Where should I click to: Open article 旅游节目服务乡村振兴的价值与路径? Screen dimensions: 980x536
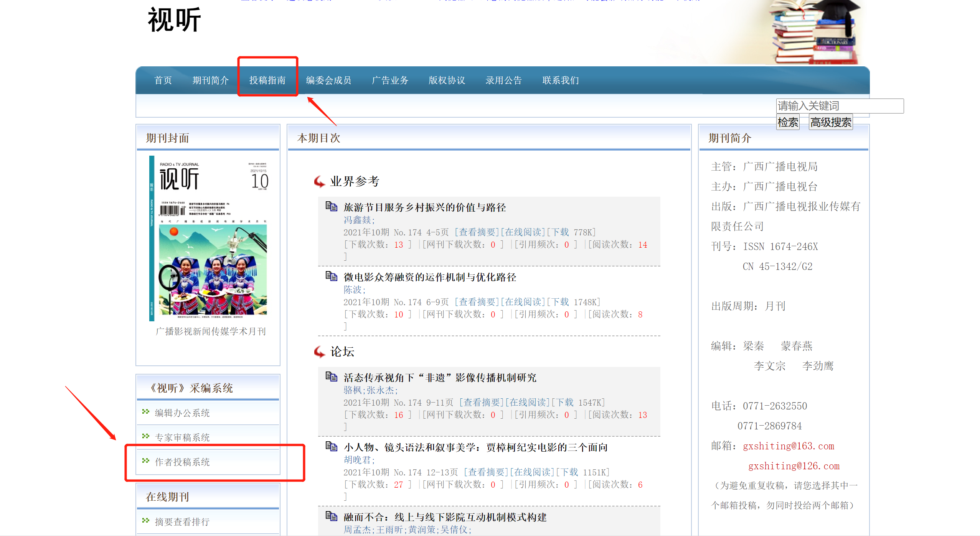point(425,207)
